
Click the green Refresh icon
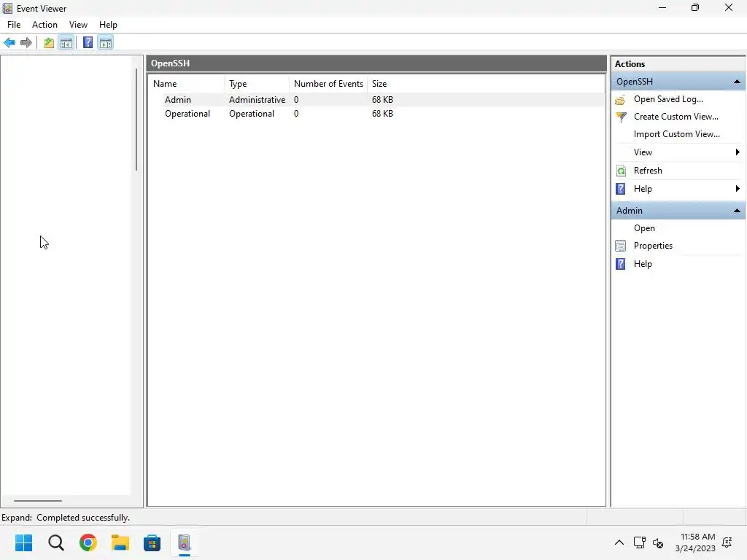[x=621, y=171]
